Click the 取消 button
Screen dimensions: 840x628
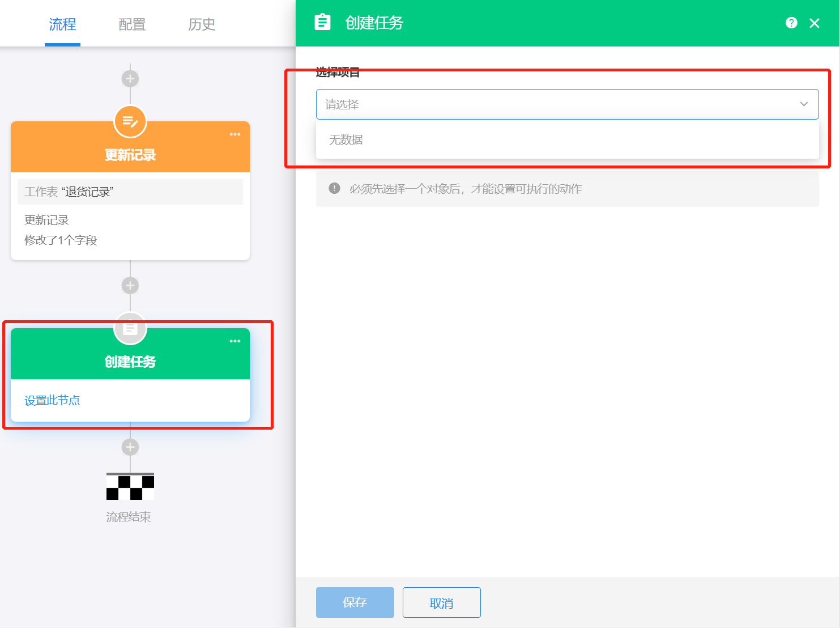pos(441,602)
